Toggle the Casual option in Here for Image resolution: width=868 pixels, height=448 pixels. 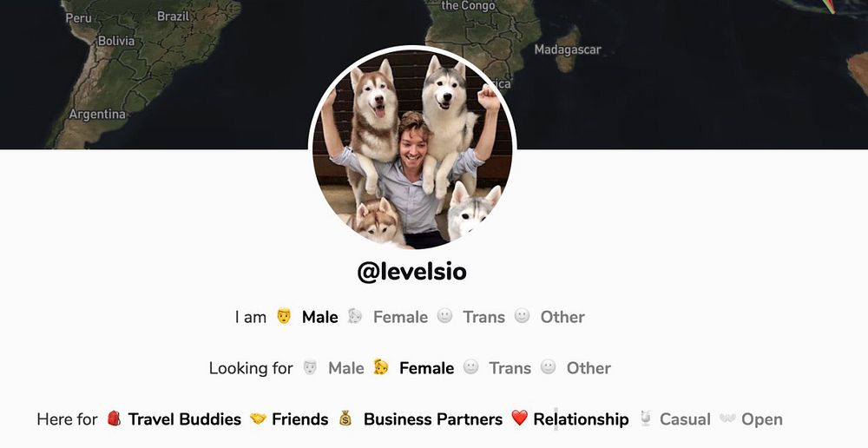pos(685,419)
